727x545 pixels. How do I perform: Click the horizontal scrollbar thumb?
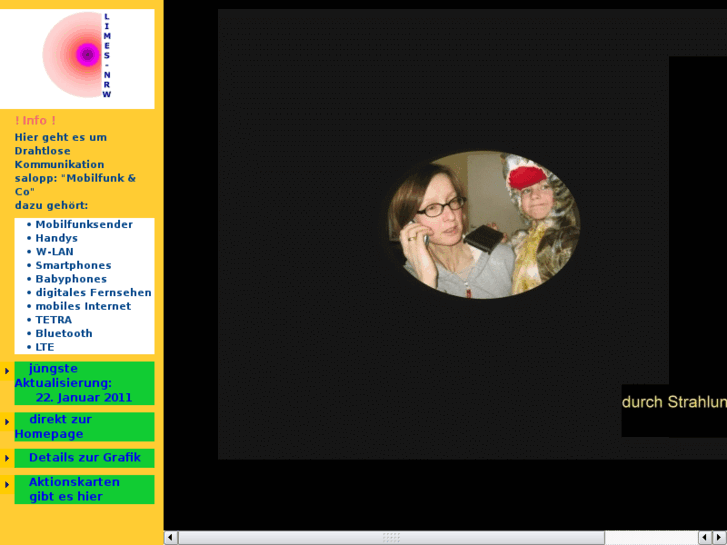[x=390, y=537]
